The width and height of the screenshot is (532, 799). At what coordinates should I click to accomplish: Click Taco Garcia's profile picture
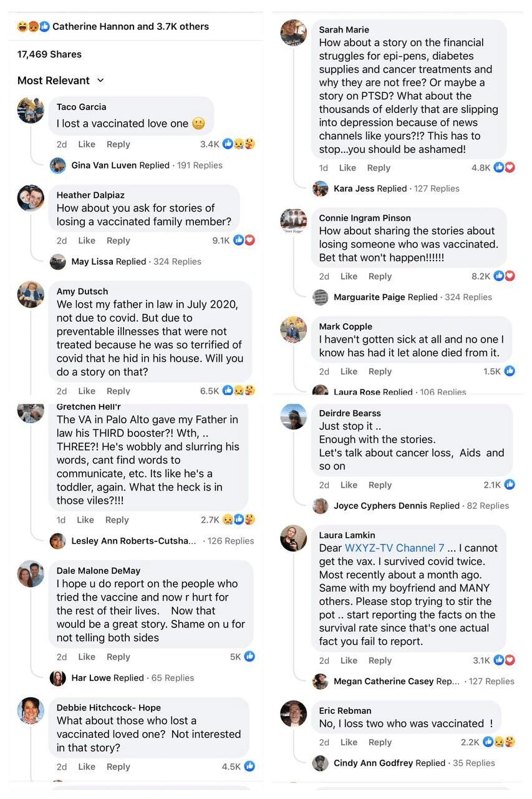[31, 110]
